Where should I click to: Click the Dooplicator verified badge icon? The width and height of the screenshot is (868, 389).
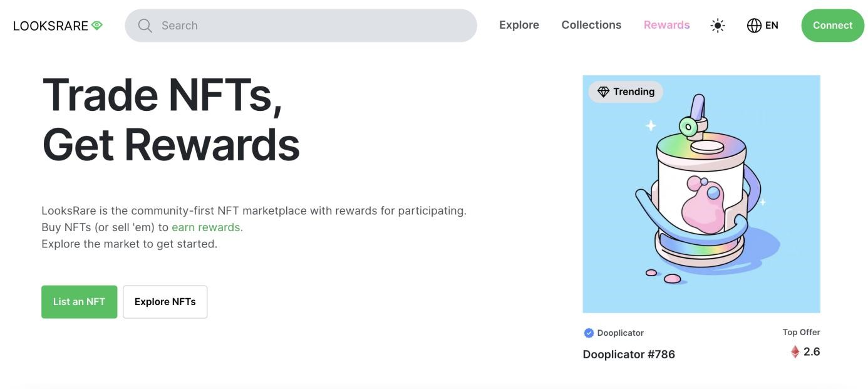tap(589, 333)
